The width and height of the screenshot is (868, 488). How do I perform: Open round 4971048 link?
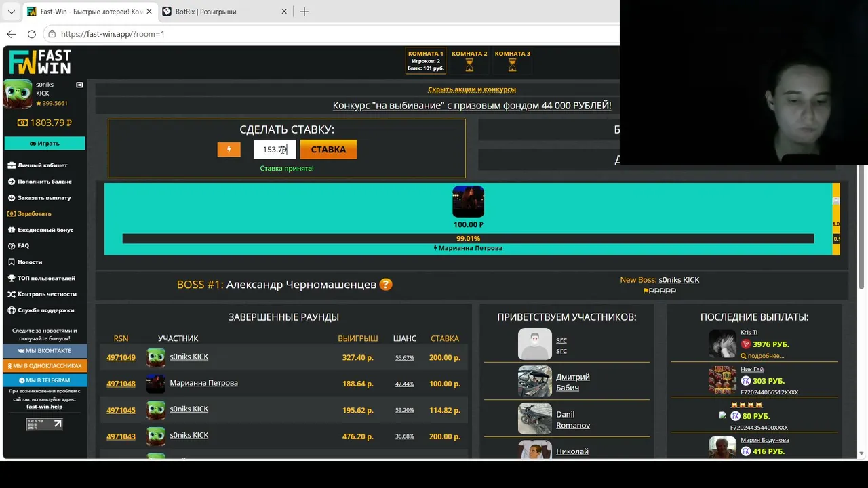coord(121,384)
